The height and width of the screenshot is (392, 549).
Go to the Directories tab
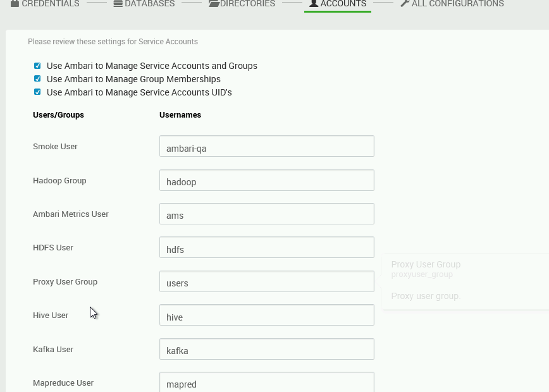click(242, 4)
